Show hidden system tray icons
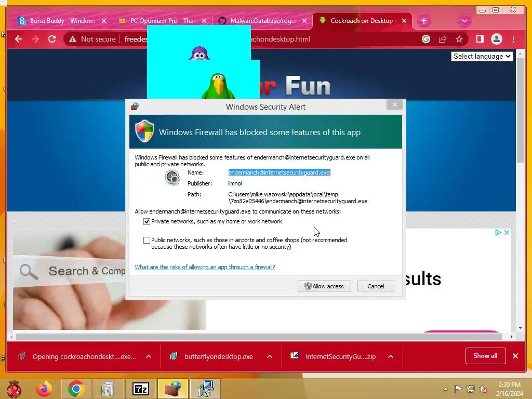 (445, 390)
